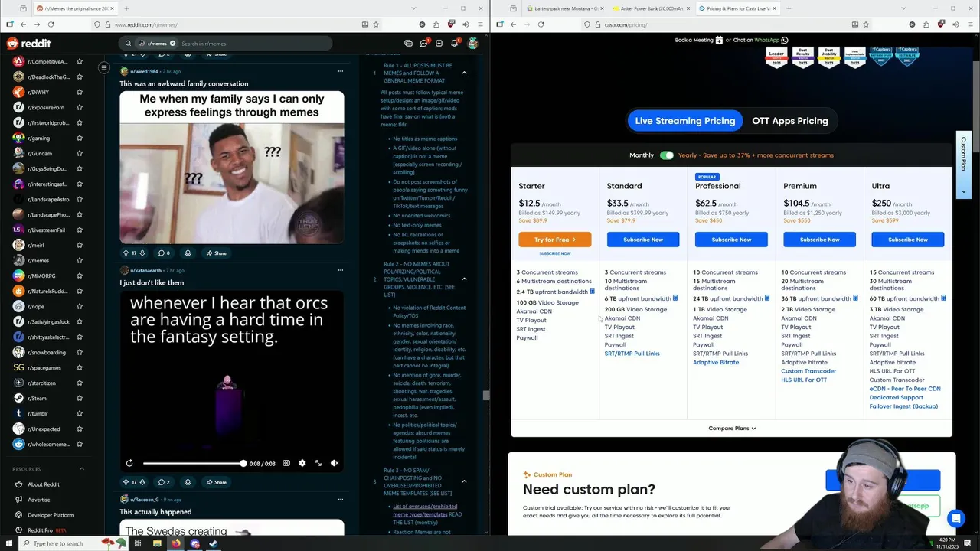The width and height of the screenshot is (980, 551).
Task: Upvote the awkward family conversation post
Action: coord(126,253)
